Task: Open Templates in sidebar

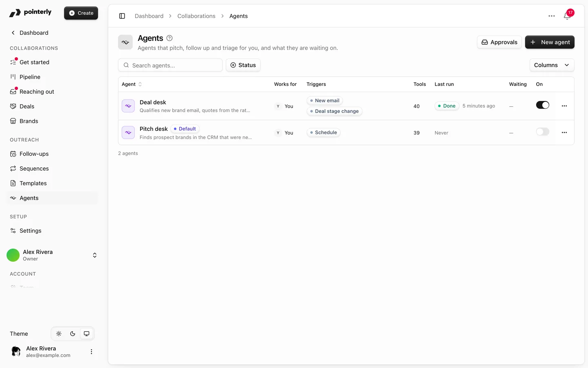Action: 52,183
